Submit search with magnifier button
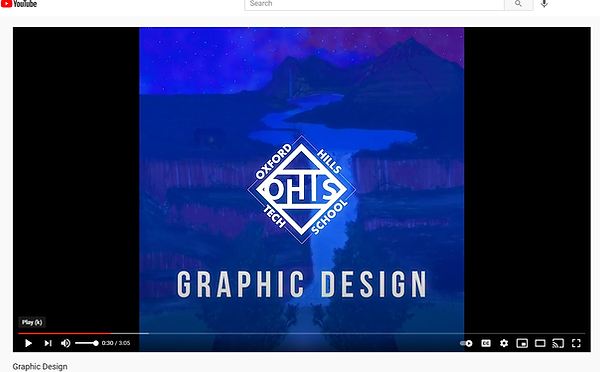Viewport: 600px width, 372px height. click(518, 4)
